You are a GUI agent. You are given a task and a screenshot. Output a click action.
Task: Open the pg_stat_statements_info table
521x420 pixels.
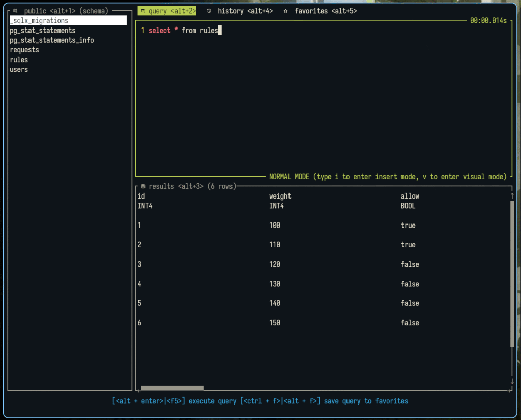(x=51, y=40)
